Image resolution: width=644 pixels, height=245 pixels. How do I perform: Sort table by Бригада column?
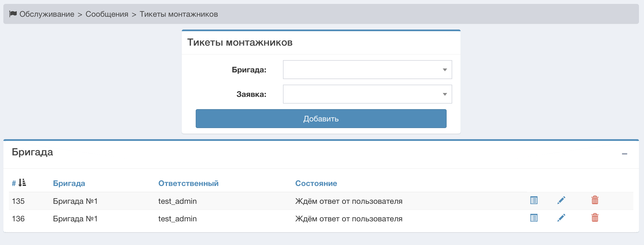point(69,183)
